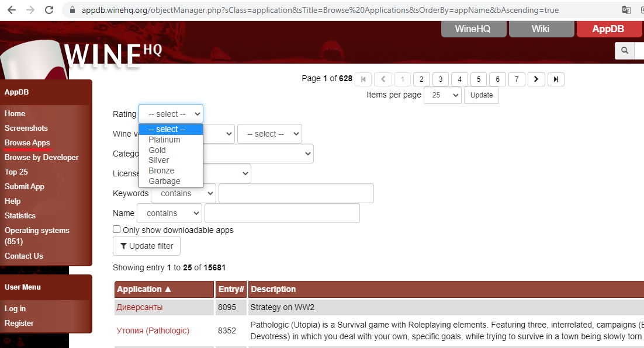Sort by the Application column header

144,289
